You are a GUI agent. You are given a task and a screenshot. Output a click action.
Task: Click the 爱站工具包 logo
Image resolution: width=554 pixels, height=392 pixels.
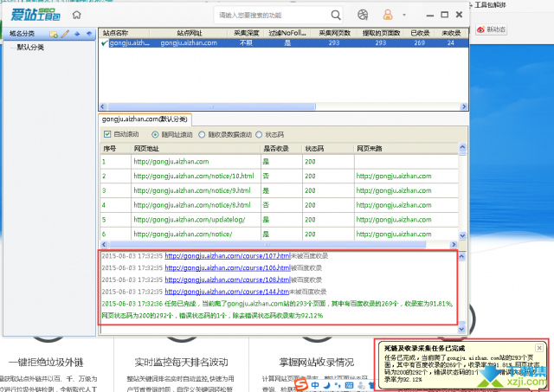[x=35, y=15]
